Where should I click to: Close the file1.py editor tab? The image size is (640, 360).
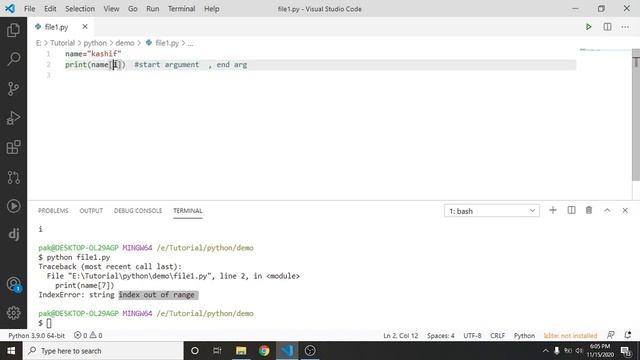click(85, 27)
